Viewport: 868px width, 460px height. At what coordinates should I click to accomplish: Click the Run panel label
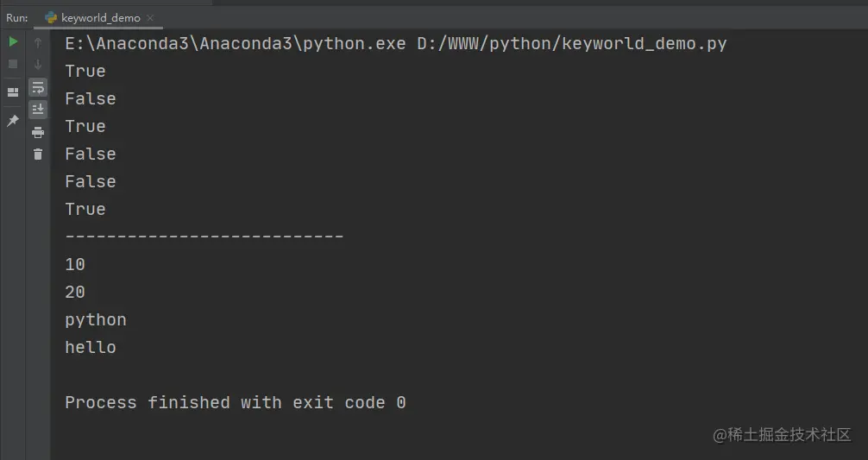tap(17, 18)
